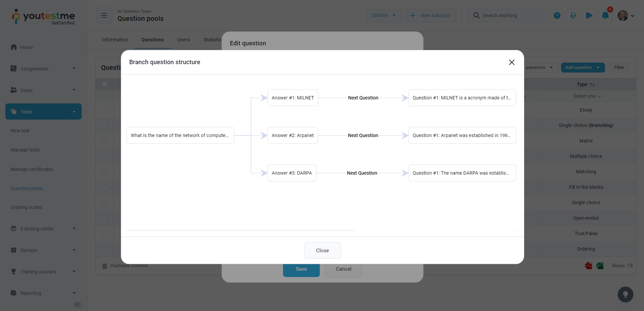Collapse the sidebar with double-chevron icon
The height and width of the screenshot is (311, 644).
click(x=77, y=305)
